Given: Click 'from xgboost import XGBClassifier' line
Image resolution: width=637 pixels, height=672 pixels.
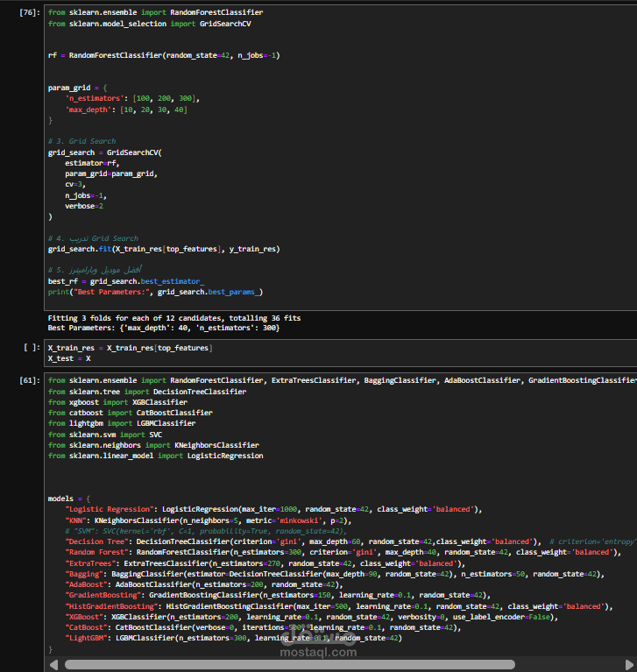Looking at the screenshot, I should coord(118,402).
